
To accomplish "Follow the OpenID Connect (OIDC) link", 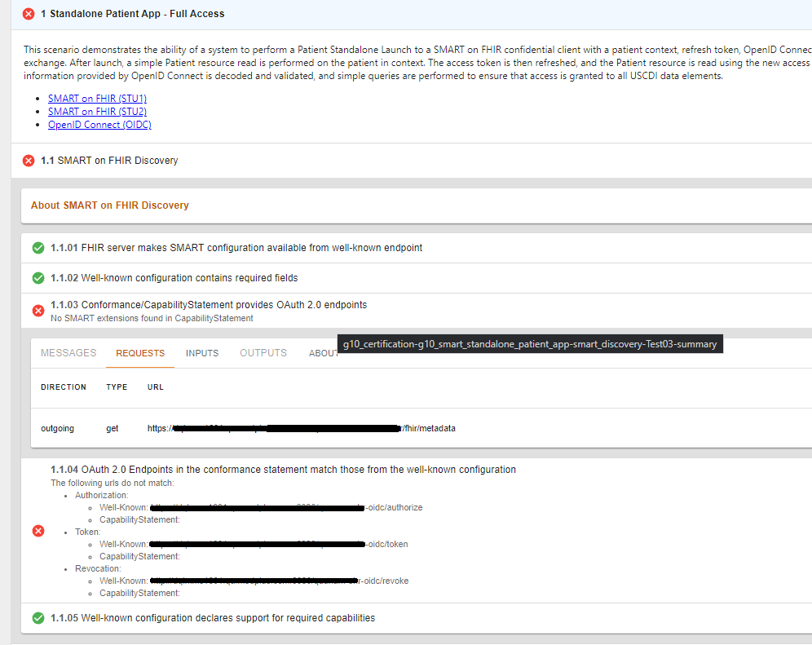I will click(x=99, y=124).
